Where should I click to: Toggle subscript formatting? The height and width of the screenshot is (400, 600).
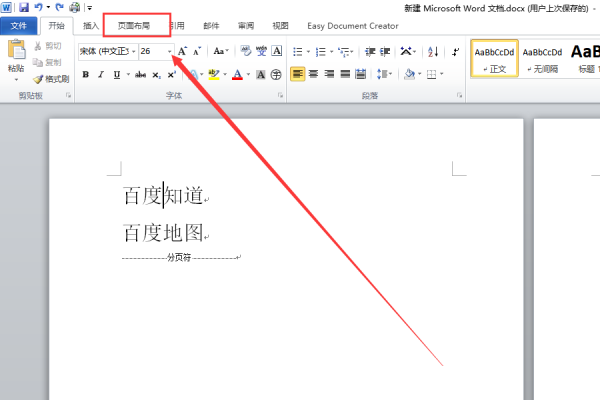[x=157, y=75]
